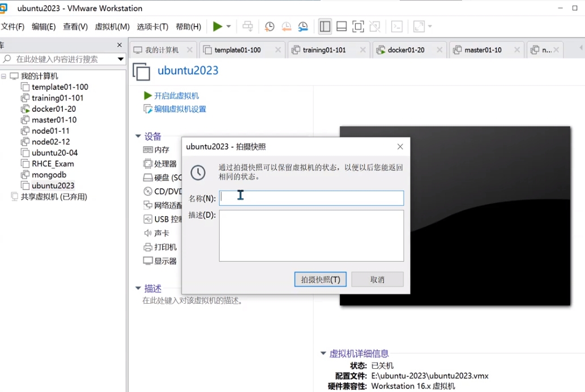Open the power dropdown arrow beside play
Screen dimensions: 585x392
point(229,27)
